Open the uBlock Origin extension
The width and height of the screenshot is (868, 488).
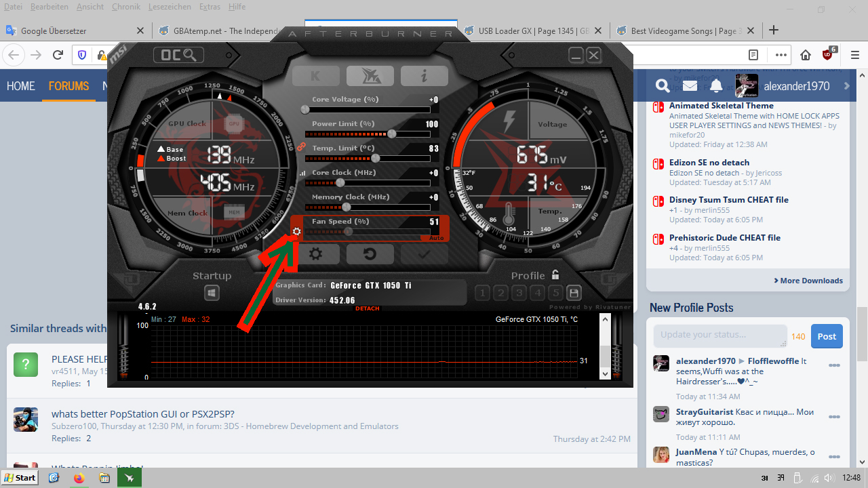click(x=829, y=54)
